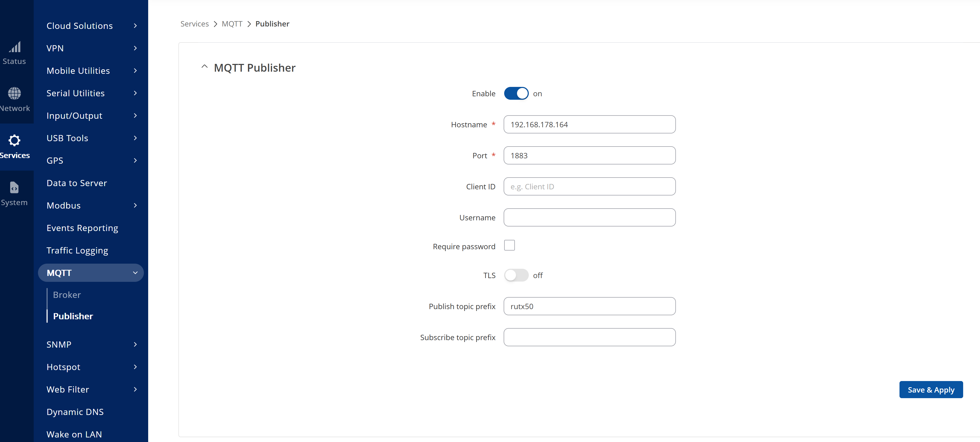Focus the Publish topic prefix field

(589, 306)
